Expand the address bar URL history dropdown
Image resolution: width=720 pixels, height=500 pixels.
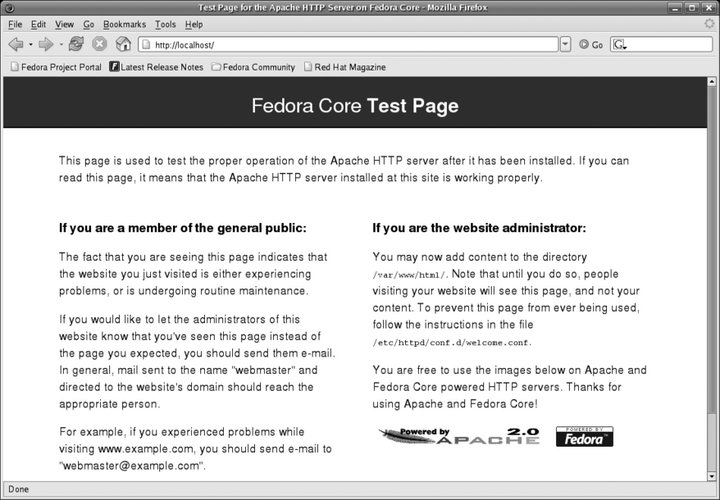565,45
